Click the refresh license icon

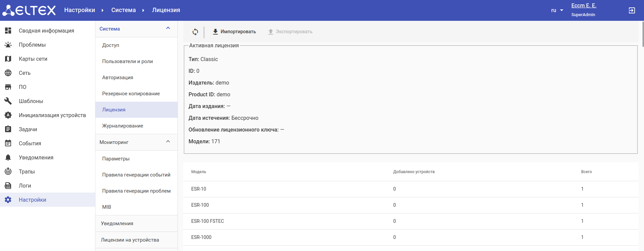[195, 32]
